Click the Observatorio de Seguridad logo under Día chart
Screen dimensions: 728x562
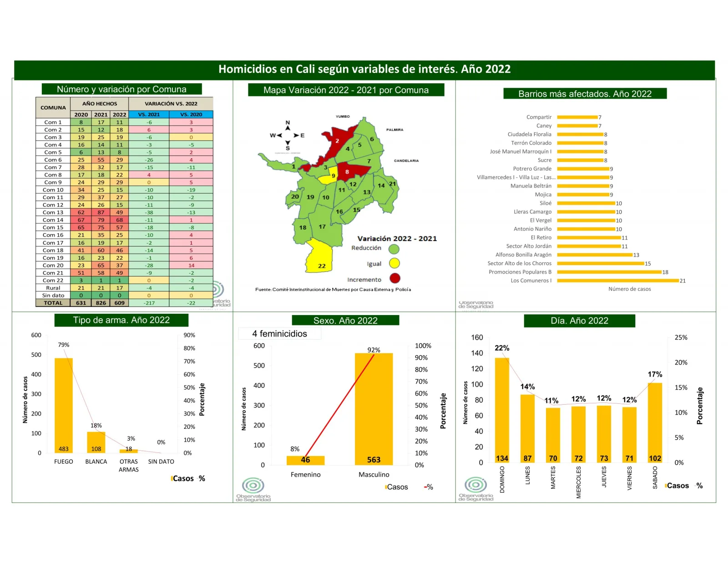(x=476, y=489)
